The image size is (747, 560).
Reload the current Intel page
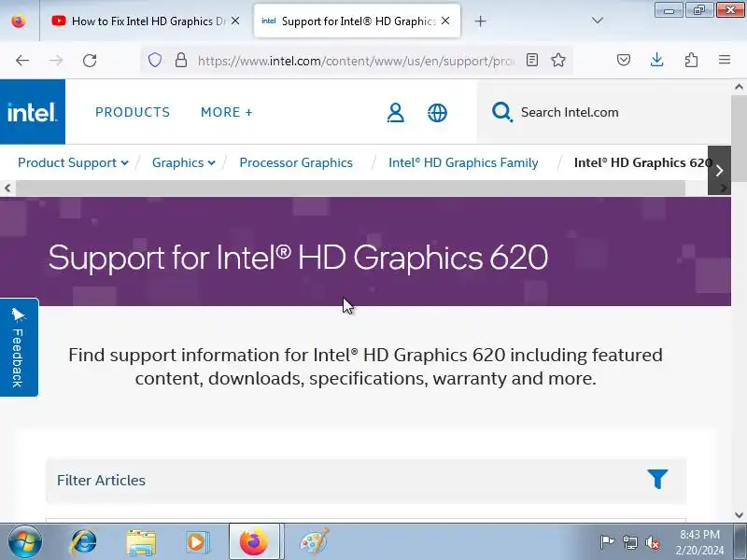point(90,61)
